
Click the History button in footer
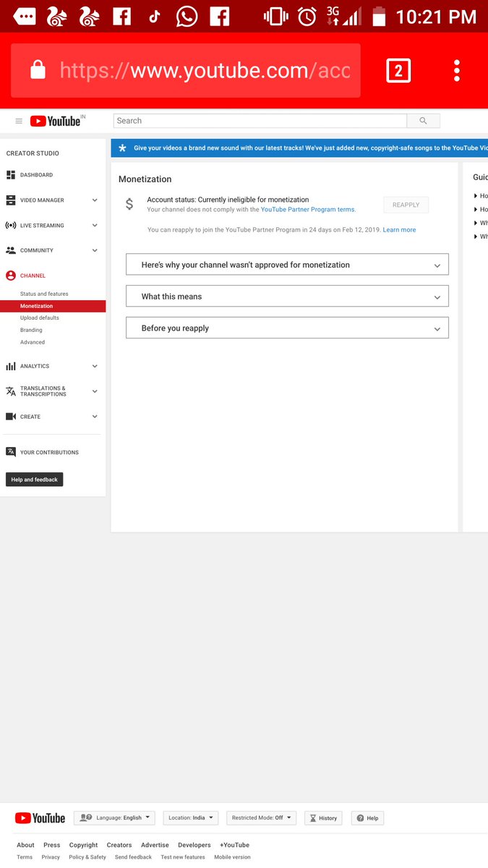coord(323,818)
